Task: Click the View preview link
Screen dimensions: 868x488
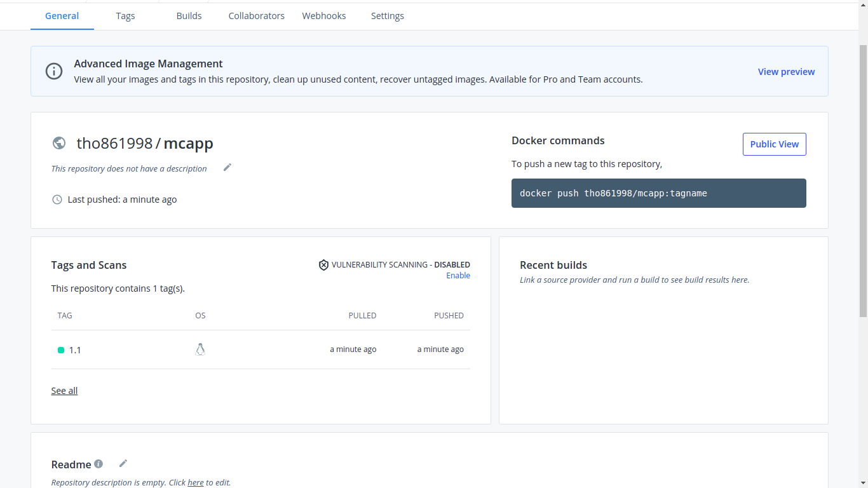Action: click(x=786, y=72)
